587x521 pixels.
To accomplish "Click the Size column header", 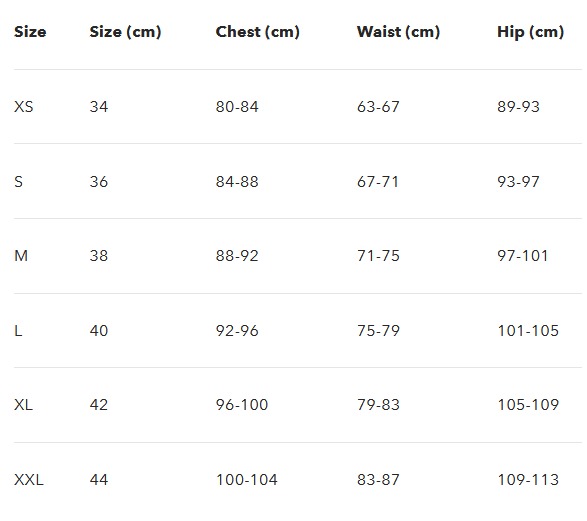I will point(30,32).
